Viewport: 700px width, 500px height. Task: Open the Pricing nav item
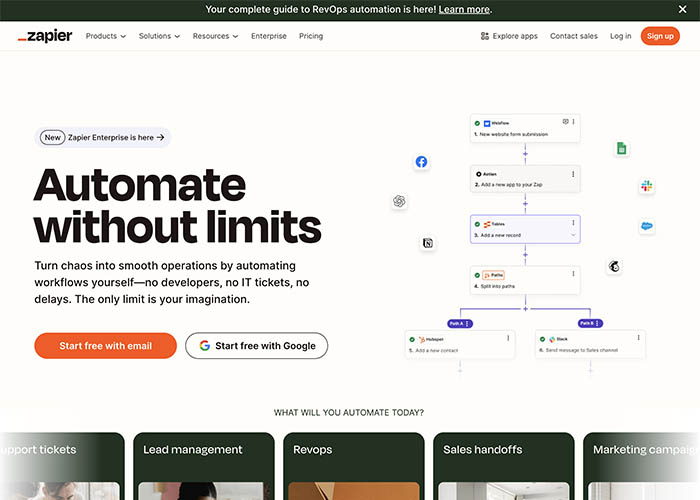point(311,36)
